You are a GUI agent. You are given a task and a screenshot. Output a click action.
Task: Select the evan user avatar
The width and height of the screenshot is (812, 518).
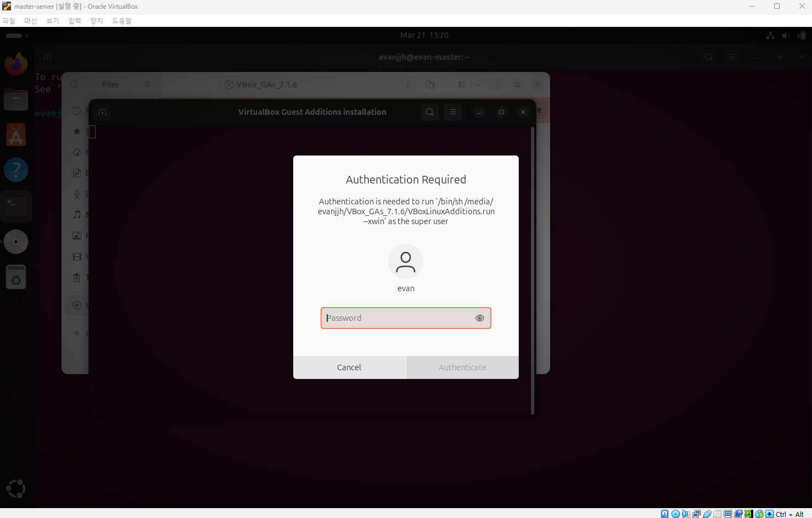click(x=406, y=261)
